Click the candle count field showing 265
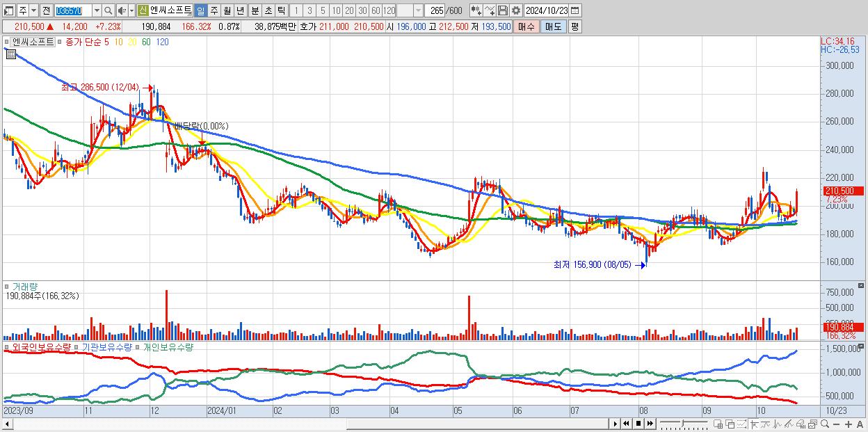This screenshot has width=868, height=432. point(435,10)
